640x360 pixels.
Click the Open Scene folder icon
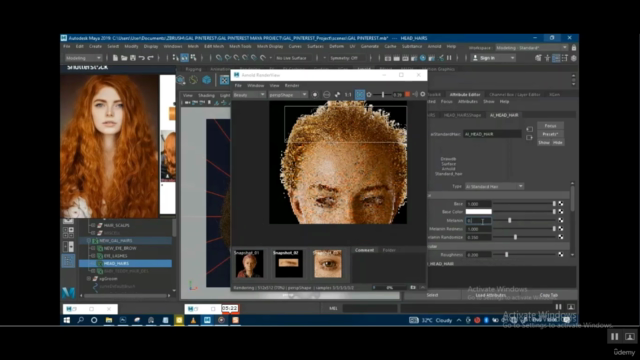(124, 58)
